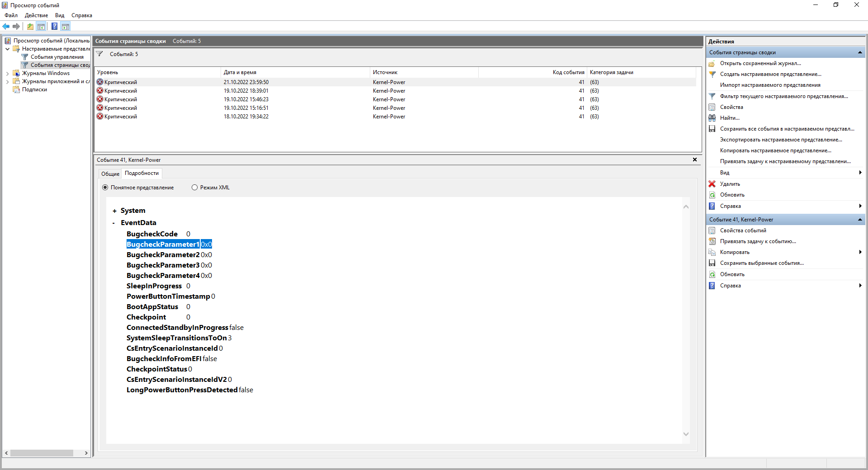
Task: Click the console tree scrollbar right arrow
Action: tap(86, 453)
